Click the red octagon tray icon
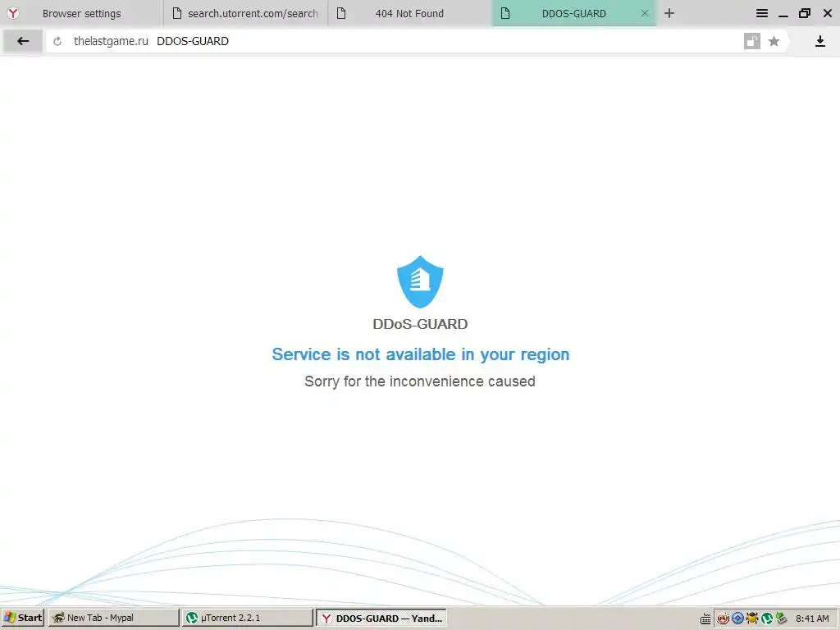840x630 pixels. click(x=723, y=619)
